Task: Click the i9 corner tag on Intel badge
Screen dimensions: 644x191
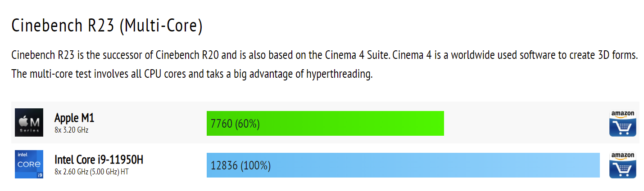Action: click(x=40, y=174)
